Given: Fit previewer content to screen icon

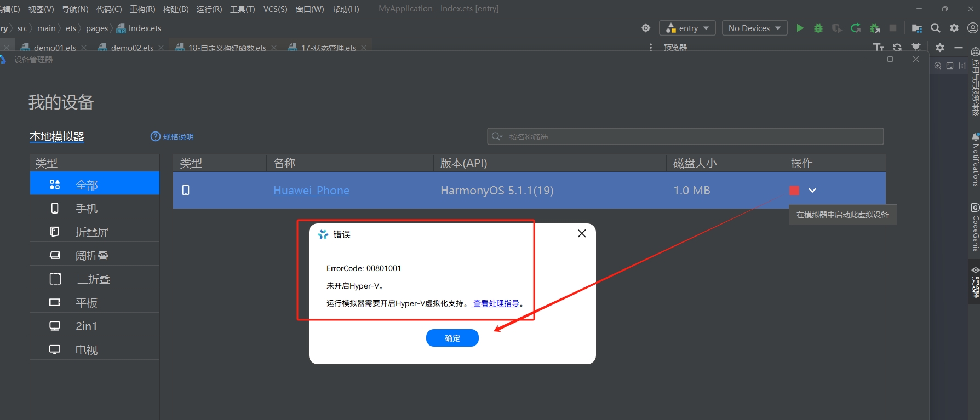Looking at the screenshot, I should 950,66.
